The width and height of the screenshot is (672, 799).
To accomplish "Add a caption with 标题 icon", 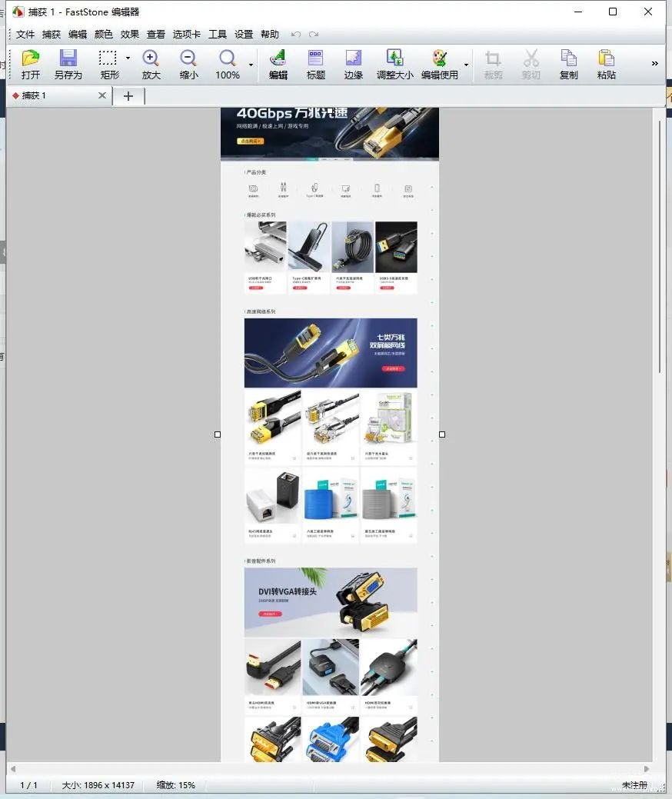I will pos(316,64).
